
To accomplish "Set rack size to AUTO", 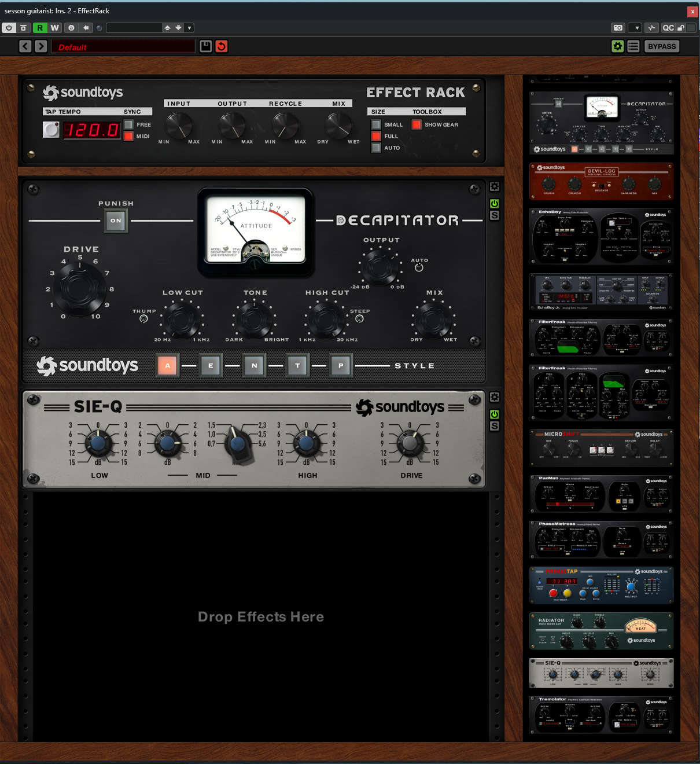I will 376,148.
